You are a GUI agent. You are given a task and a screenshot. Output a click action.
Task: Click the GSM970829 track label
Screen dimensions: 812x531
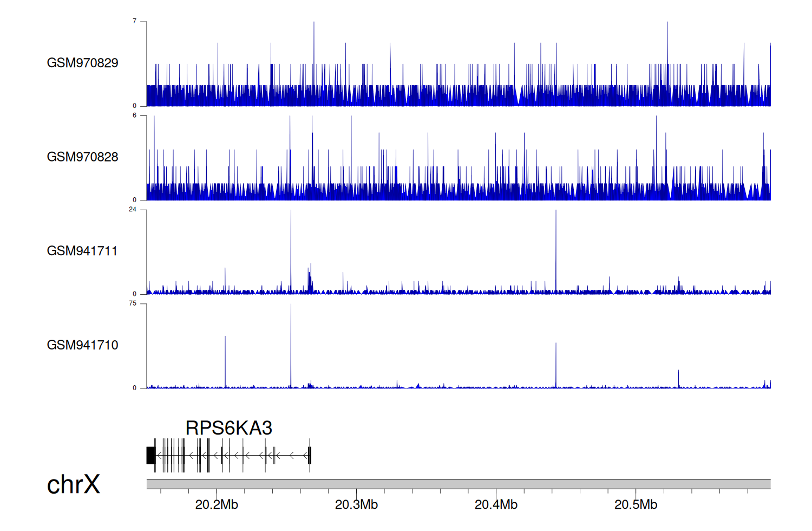82,63
